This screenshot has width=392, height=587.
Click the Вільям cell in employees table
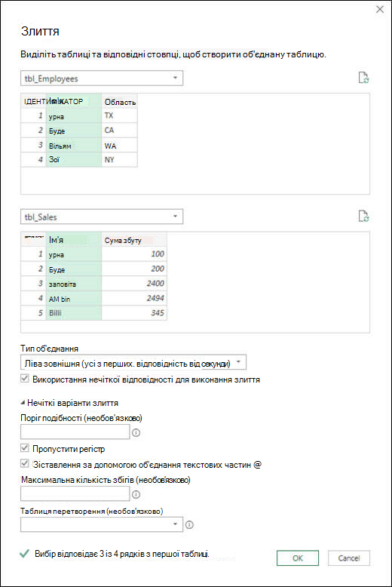(74, 146)
